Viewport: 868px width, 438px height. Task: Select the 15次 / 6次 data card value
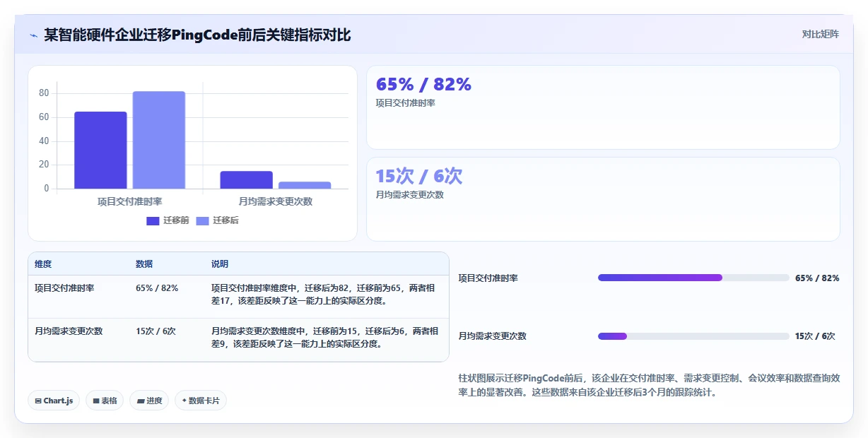click(419, 176)
